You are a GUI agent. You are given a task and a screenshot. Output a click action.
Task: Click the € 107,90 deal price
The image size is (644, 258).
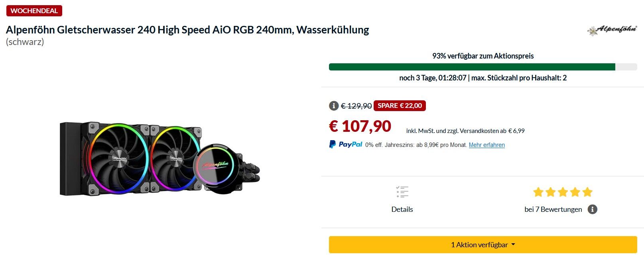click(360, 126)
